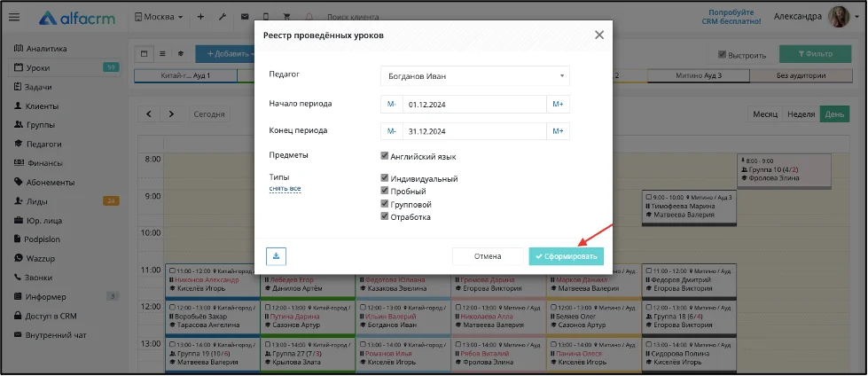
Task: Click the plus icon in top bar
Action: pos(200,17)
